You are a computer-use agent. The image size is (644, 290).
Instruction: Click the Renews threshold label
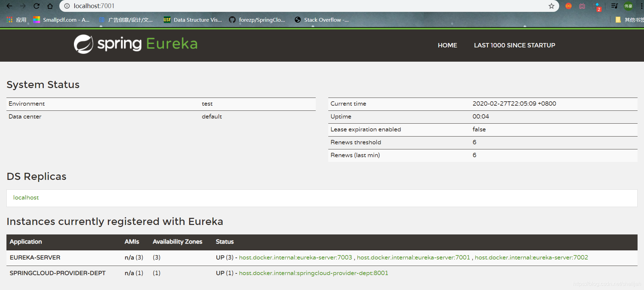(356, 142)
